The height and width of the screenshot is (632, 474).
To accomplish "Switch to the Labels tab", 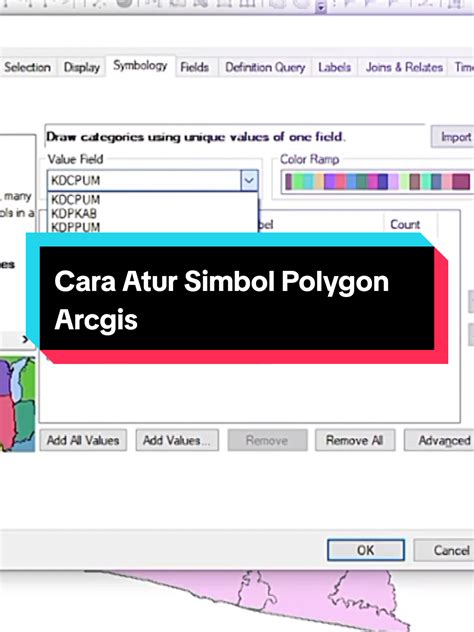I will coord(335,67).
